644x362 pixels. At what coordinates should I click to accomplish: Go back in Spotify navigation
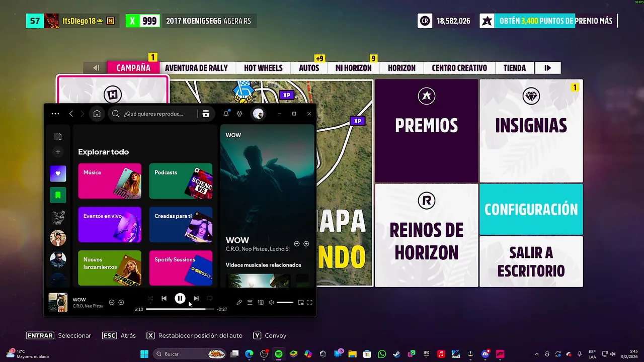pyautogui.click(x=71, y=114)
